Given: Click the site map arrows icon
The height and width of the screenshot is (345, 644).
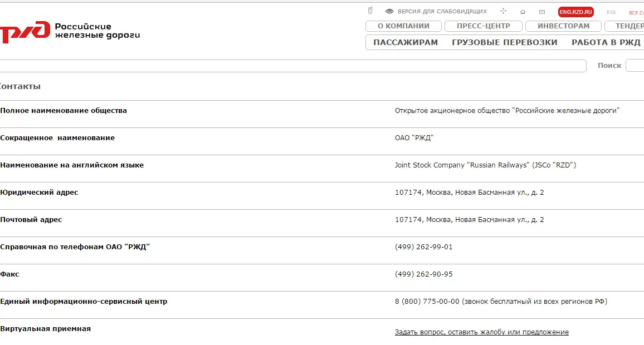Looking at the screenshot, I should point(503,11).
